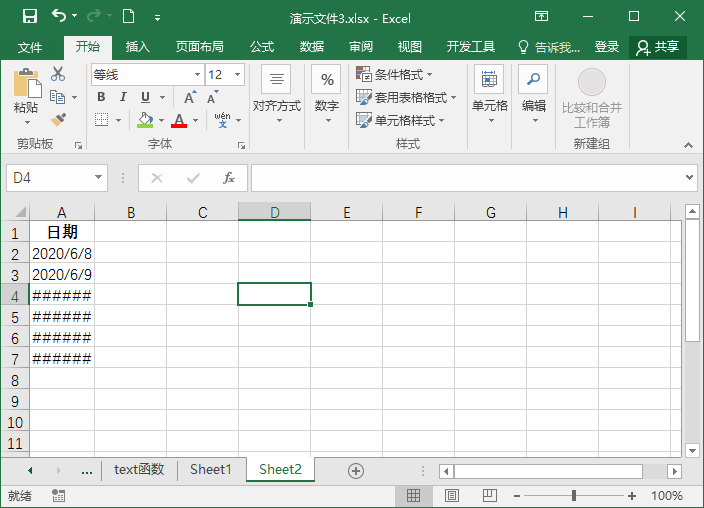The image size is (704, 508).
Task: Add a new sheet with plus icon
Action: pyautogui.click(x=356, y=471)
